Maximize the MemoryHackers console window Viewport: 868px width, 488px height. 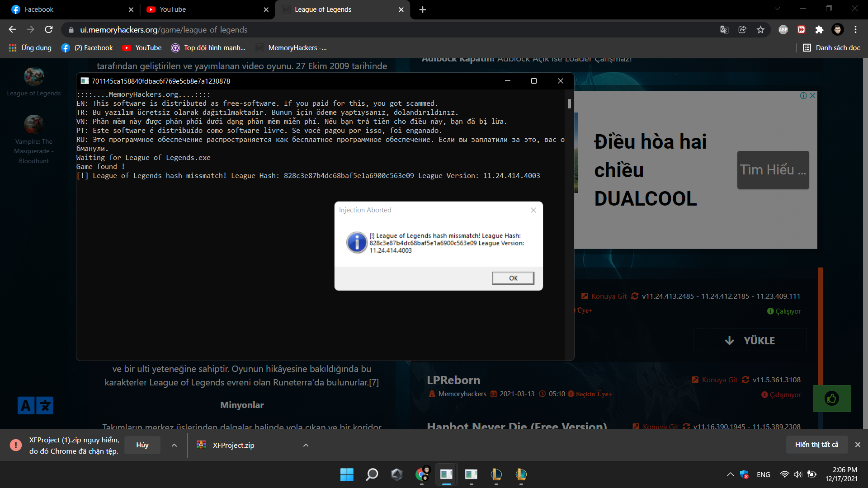[534, 81]
